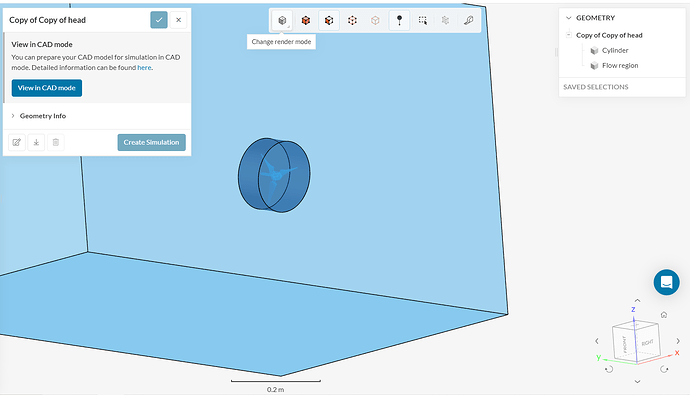The width and height of the screenshot is (690, 395).
Task: Click the RIGHT face of the orientation cube
Action: coord(648,343)
